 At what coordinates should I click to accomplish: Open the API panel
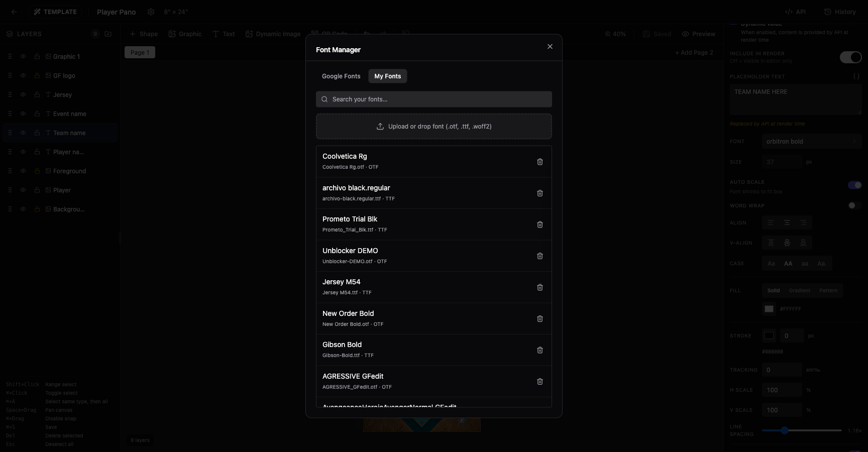tap(795, 12)
